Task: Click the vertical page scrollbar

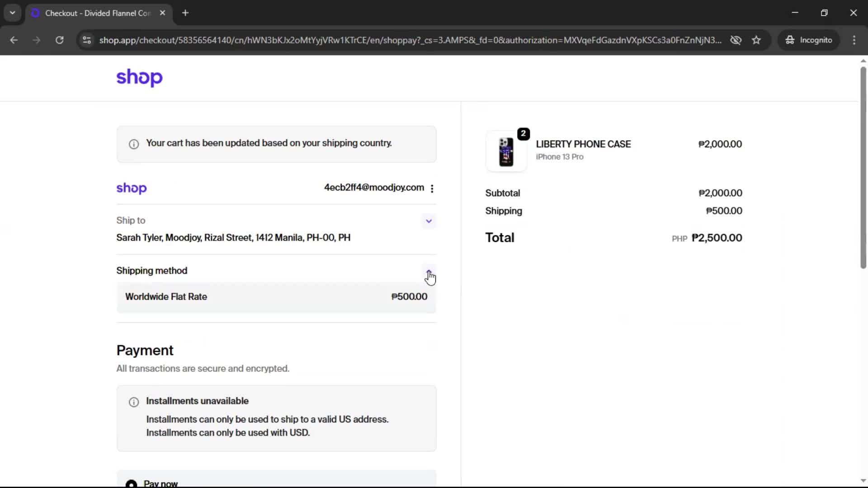Action: click(863, 167)
